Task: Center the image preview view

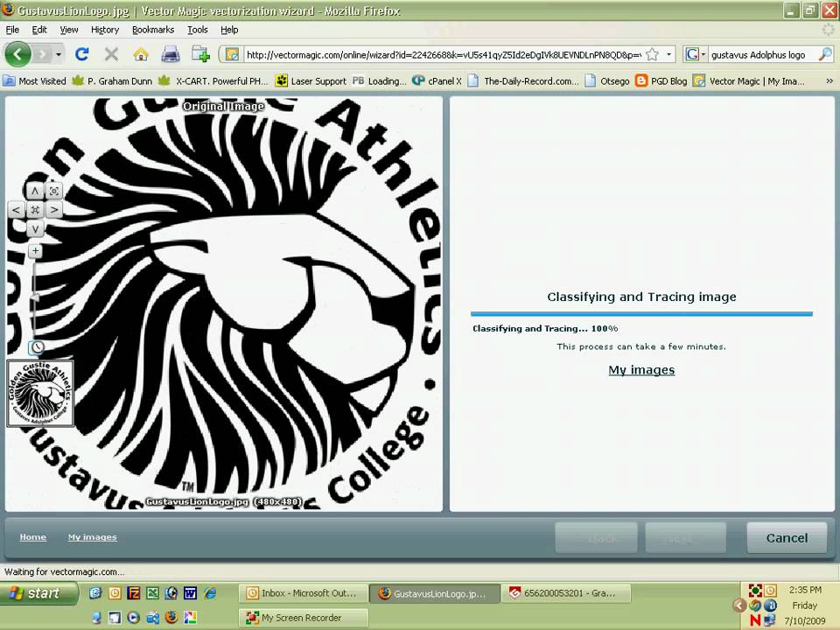Action: 35,210
